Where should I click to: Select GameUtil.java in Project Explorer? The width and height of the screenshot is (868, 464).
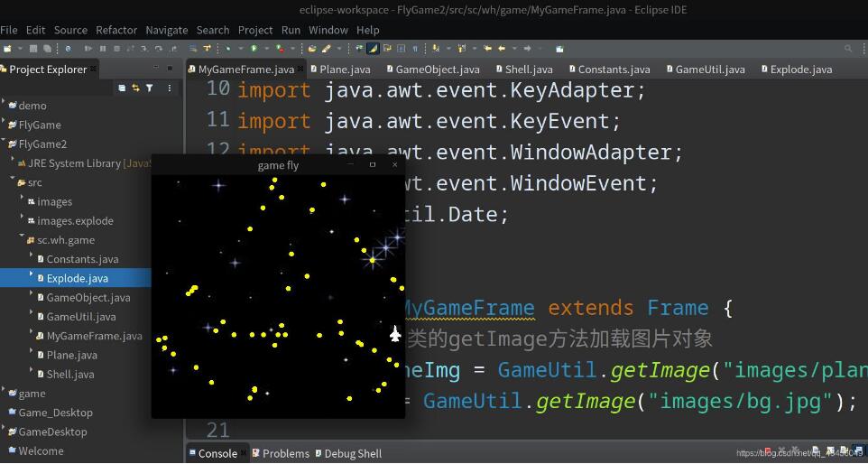pos(80,317)
